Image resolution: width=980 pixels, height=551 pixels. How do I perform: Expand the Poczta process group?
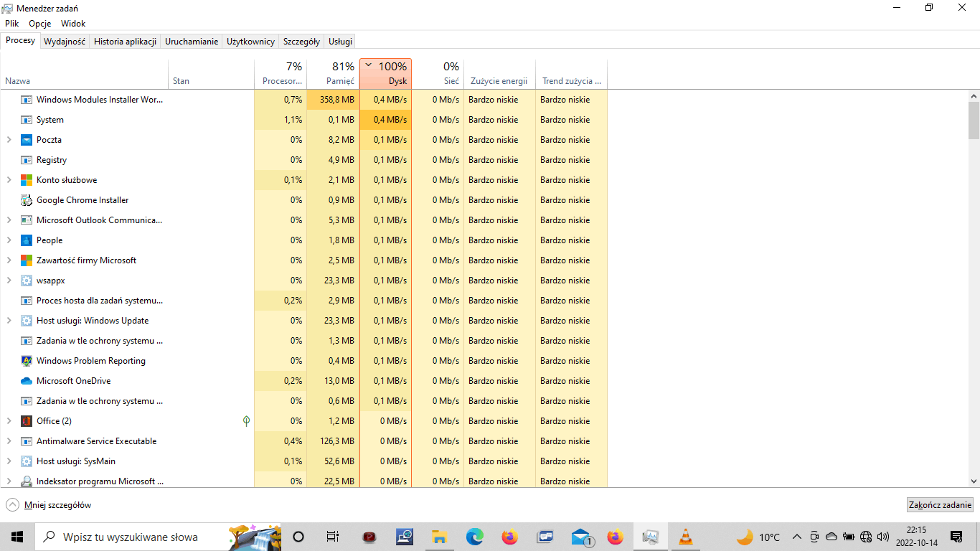coord(9,140)
